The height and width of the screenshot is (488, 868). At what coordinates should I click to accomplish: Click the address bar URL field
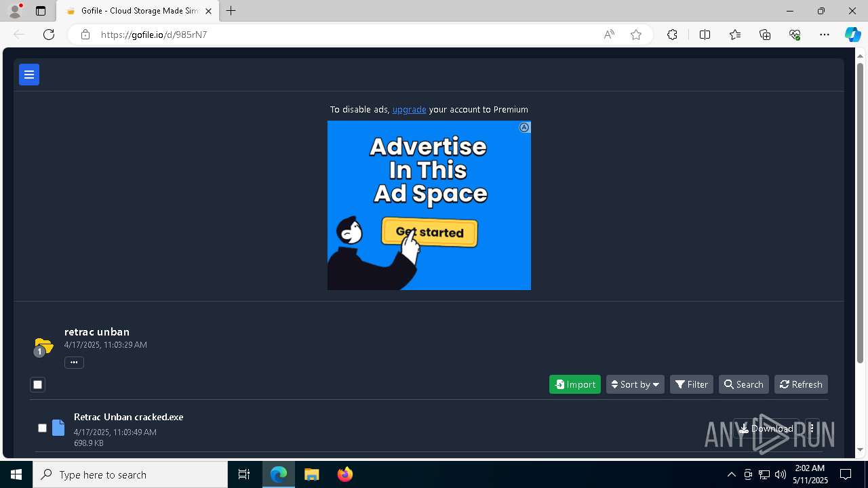coord(346,35)
